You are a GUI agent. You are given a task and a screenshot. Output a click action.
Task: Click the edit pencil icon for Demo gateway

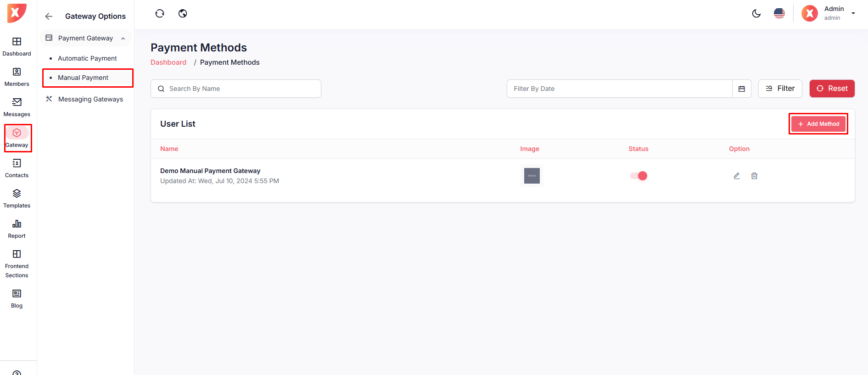736,176
